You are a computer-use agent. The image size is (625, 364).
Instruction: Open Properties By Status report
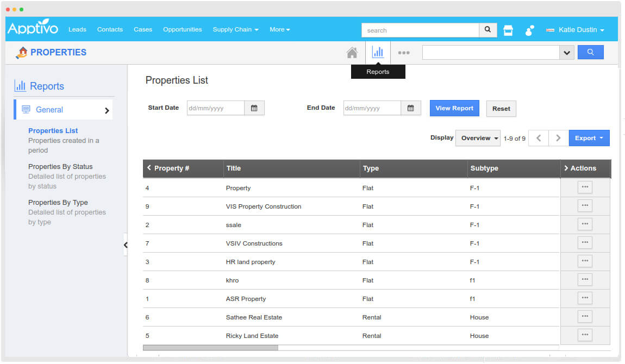60,167
